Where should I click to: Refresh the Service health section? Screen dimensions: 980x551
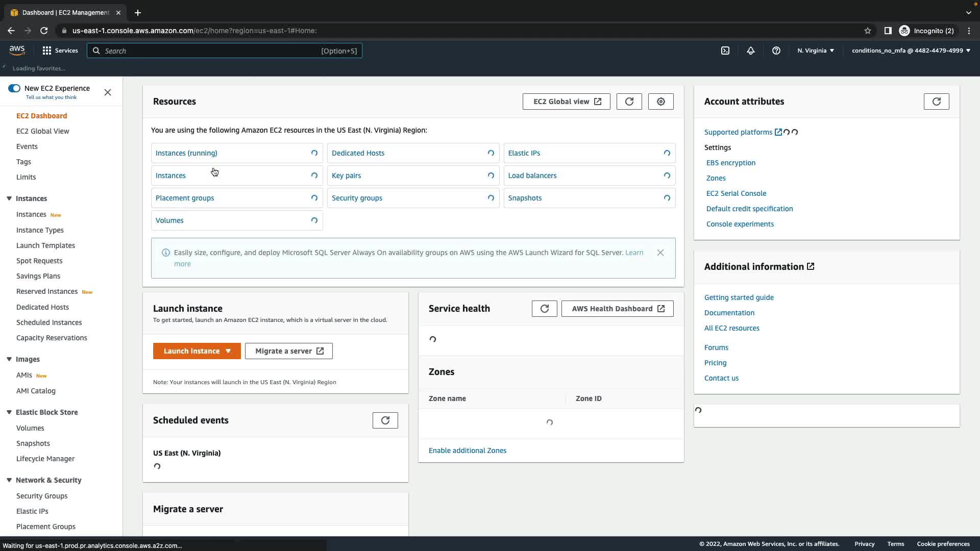(x=544, y=309)
